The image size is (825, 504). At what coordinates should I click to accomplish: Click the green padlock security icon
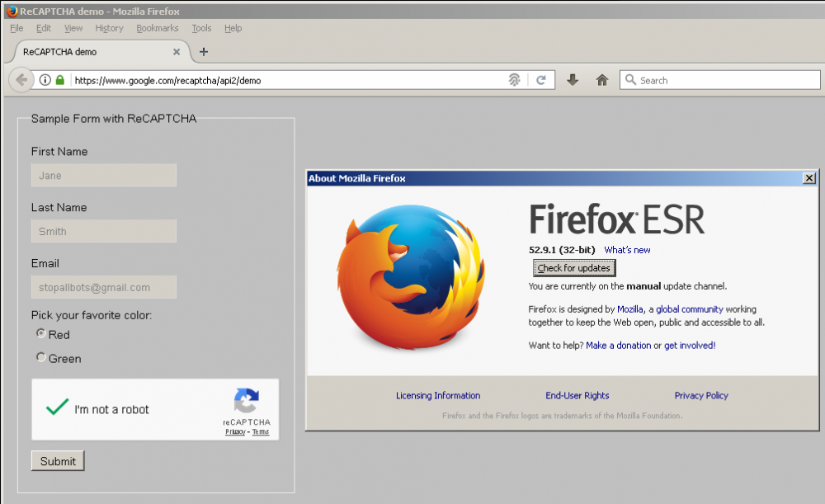pyautogui.click(x=60, y=80)
